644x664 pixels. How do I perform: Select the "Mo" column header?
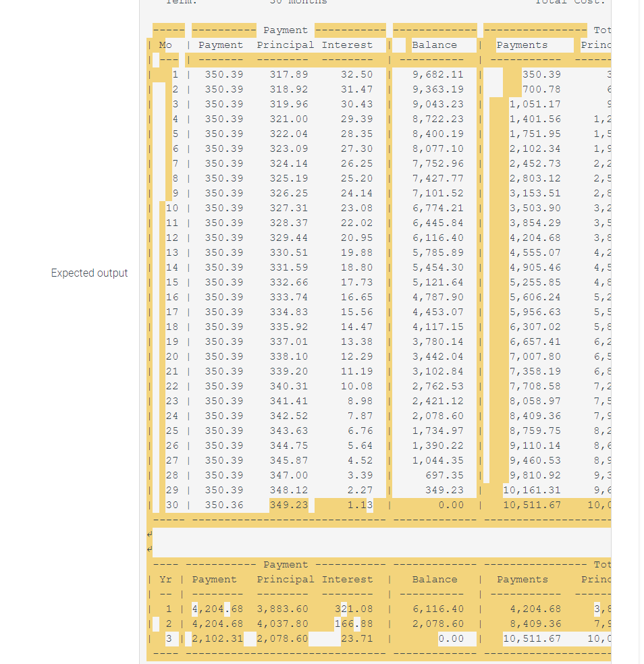click(x=165, y=45)
